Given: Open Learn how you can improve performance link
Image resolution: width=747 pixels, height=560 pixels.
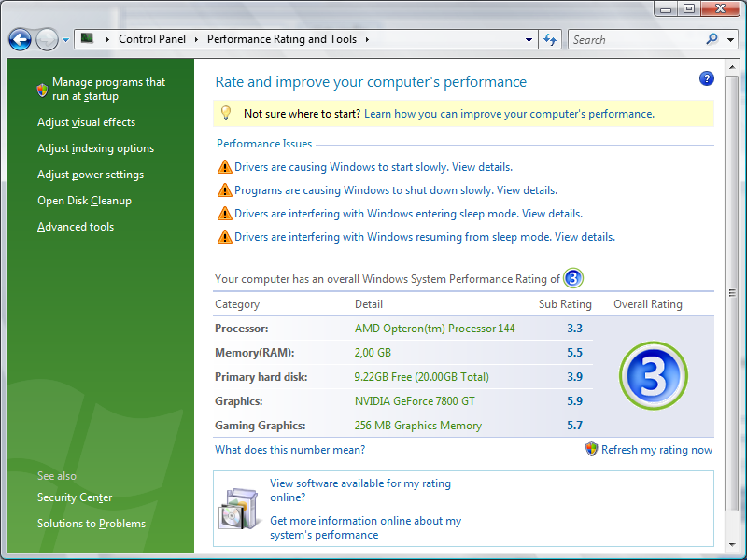Looking at the screenshot, I should click(x=509, y=114).
